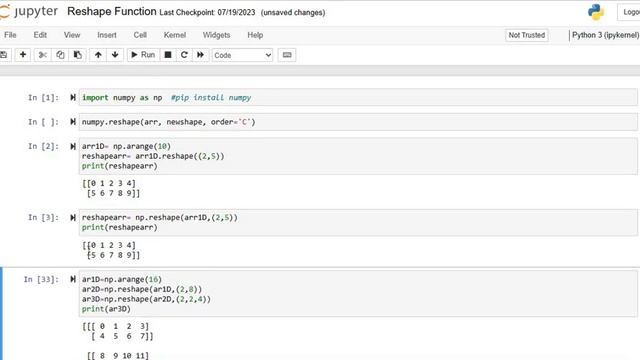Screen dimensions: 640x360
Task: Click the In [33] prompt label
Action: coord(41,279)
